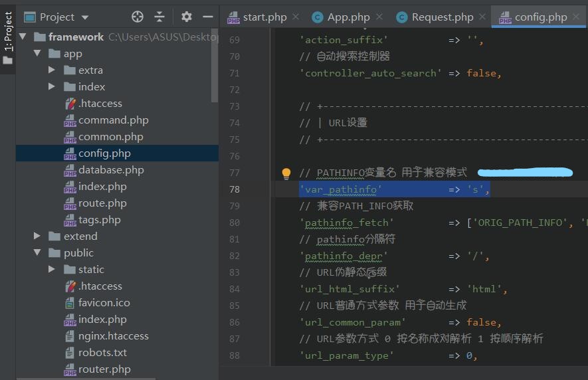Screen dimensions: 588x380
Task: Click the 'url_common_param' key text
Action: pyautogui.click(x=353, y=322)
